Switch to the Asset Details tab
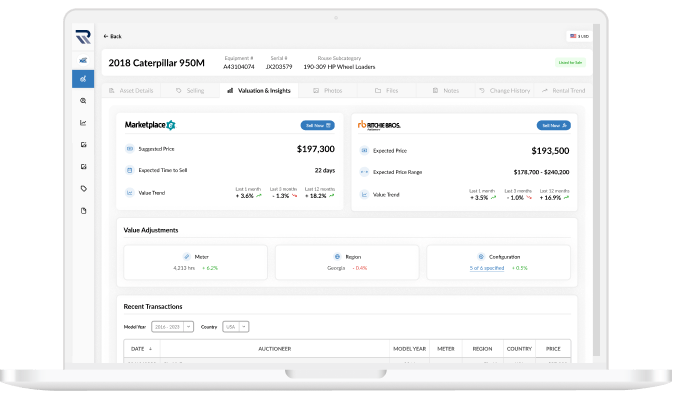 (x=131, y=91)
